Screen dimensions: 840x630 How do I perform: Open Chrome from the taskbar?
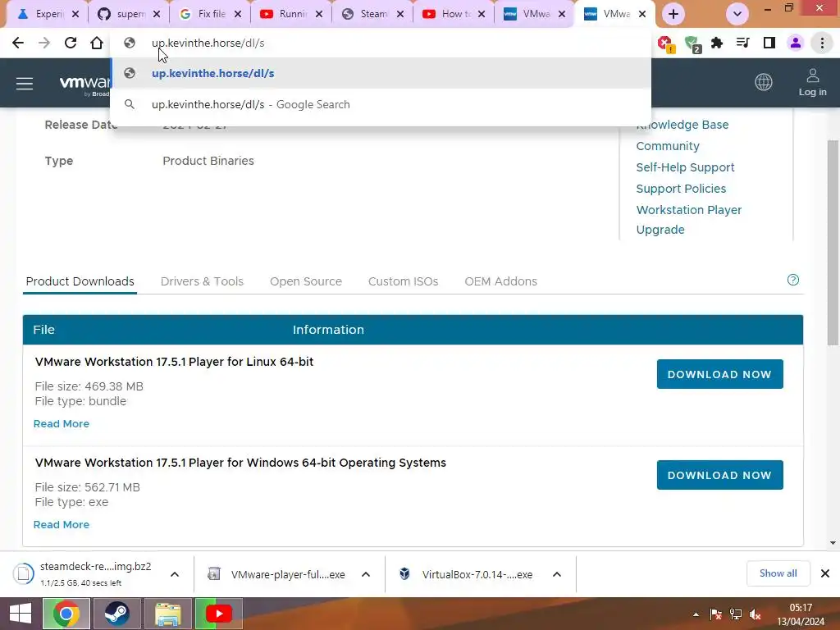pos(66,614)
